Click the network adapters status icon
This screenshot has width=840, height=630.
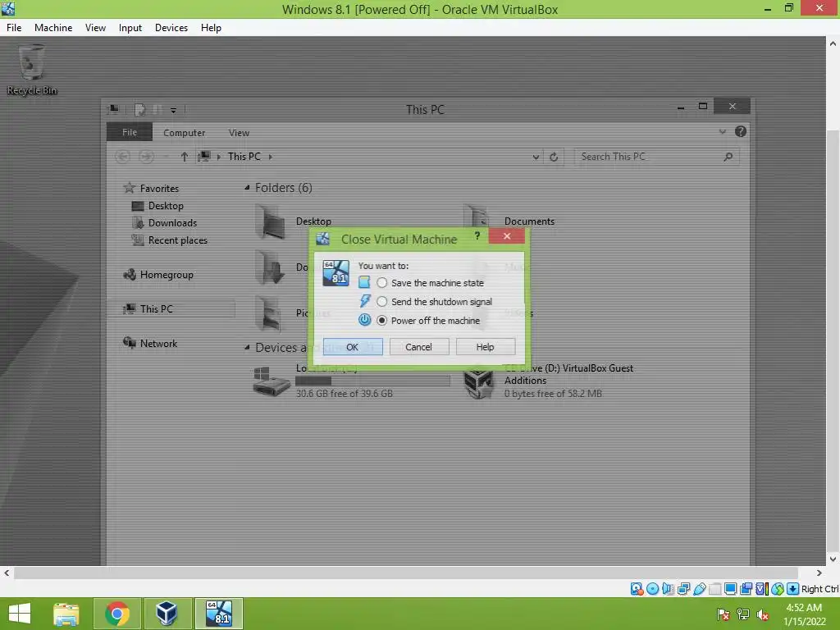point(683,589)
